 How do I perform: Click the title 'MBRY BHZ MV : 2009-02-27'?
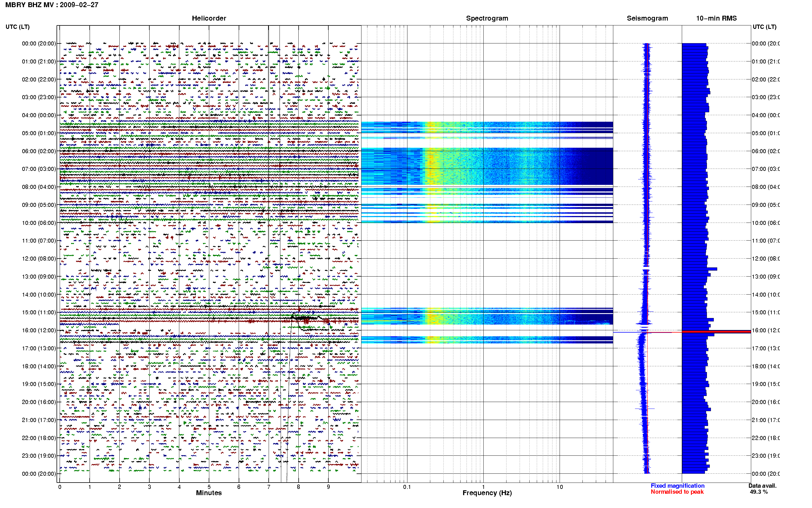(52, 5)
